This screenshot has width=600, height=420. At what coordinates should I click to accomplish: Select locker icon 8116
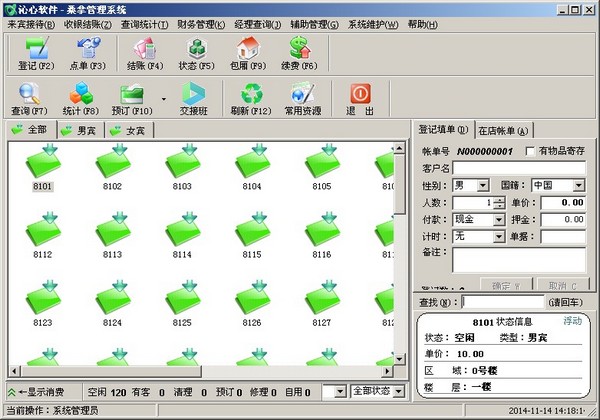pos(322,235)
